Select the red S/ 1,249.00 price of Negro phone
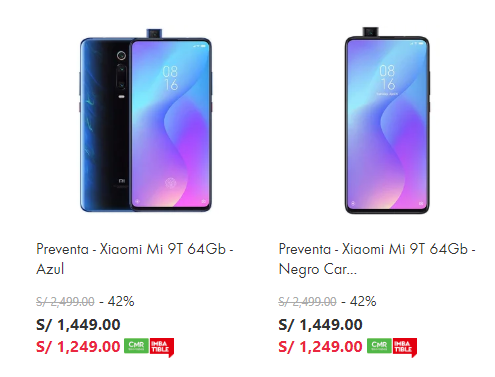The image size is (495, 377). (321, 346)
